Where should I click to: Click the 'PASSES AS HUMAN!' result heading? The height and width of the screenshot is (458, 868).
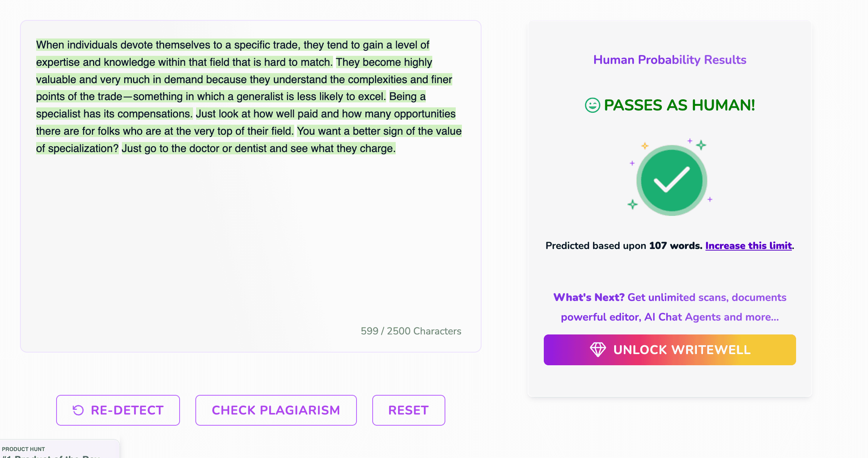[679, 105]
